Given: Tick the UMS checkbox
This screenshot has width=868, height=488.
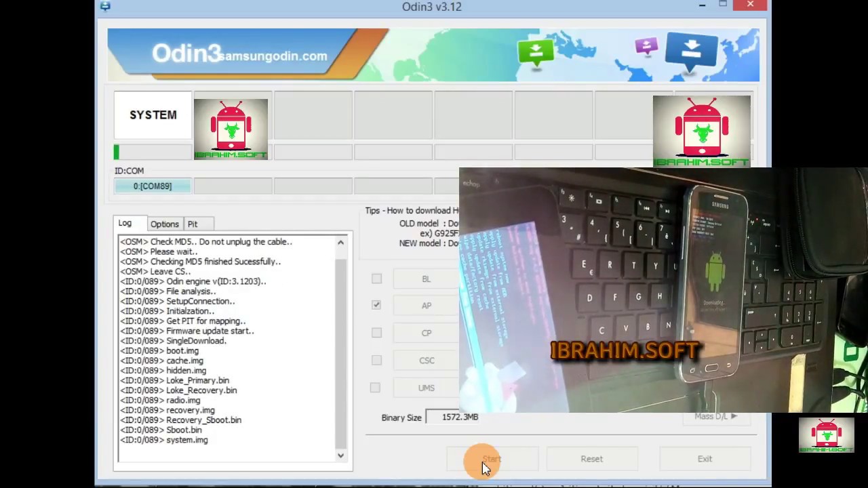Looking at the screenshot, I should pyautogui.click(x=375, y=388).
